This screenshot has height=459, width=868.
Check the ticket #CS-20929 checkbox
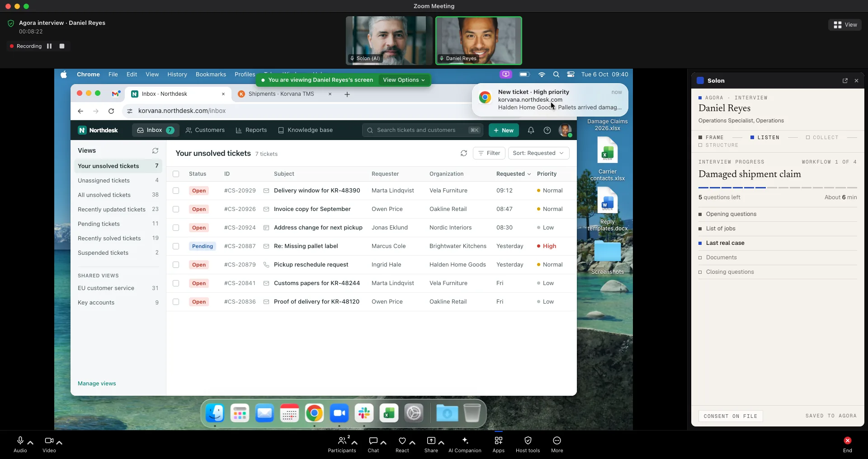[x=176, y=191]
